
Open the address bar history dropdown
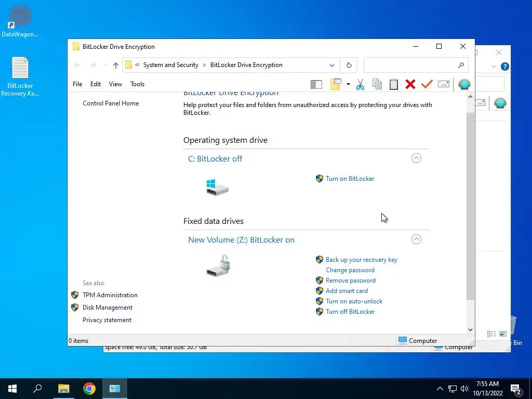pos(332,65)
